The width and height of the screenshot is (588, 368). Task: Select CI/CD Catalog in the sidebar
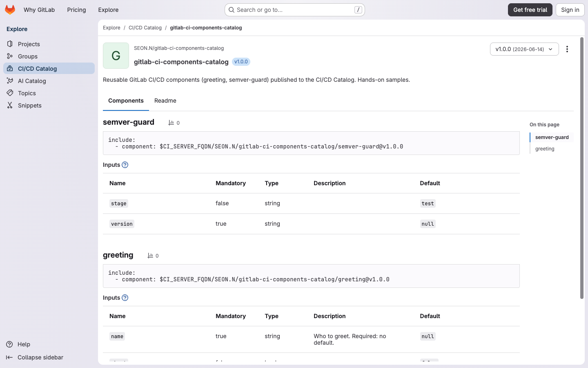point(49,69)
